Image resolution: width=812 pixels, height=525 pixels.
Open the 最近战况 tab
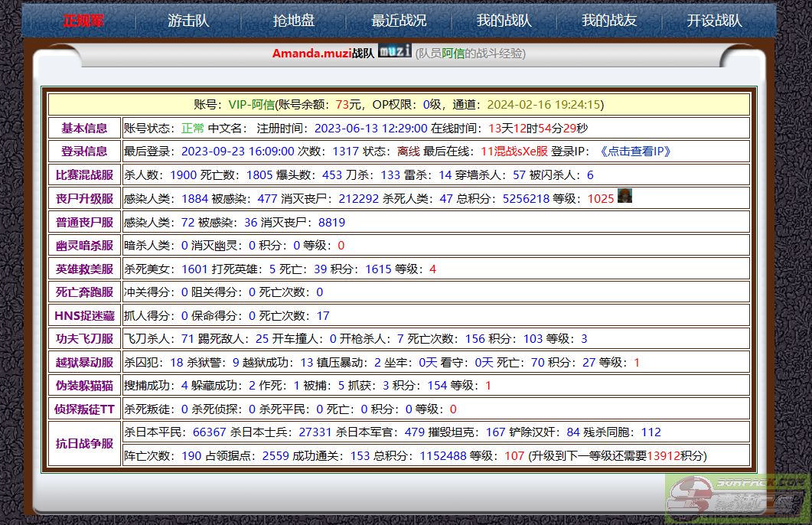(399, 21)
